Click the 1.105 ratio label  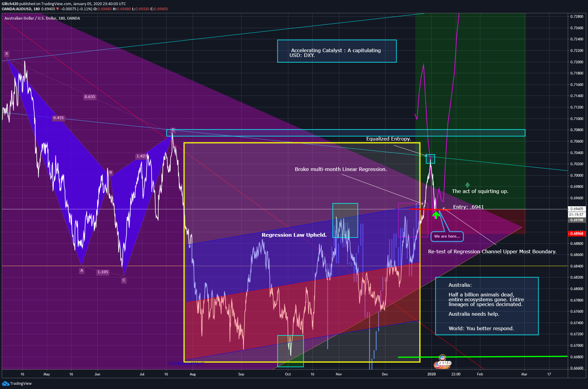(103, 272)
